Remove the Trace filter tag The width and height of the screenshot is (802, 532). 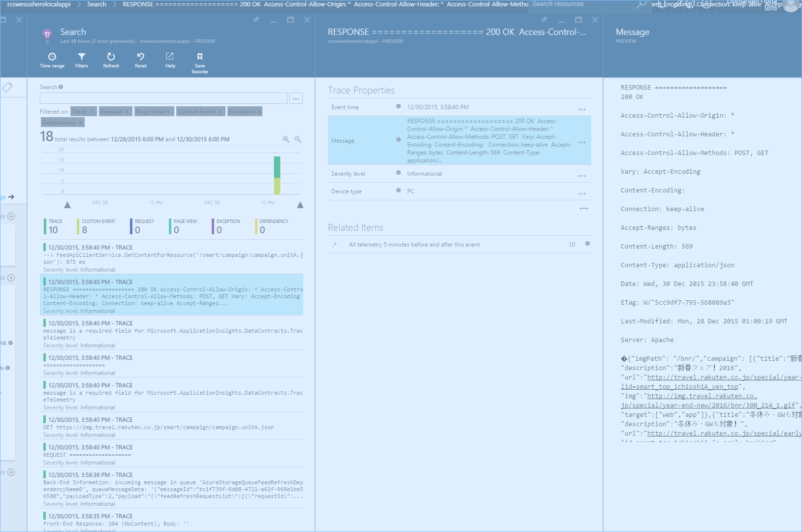pyautogui.click(x=91, y=112)
